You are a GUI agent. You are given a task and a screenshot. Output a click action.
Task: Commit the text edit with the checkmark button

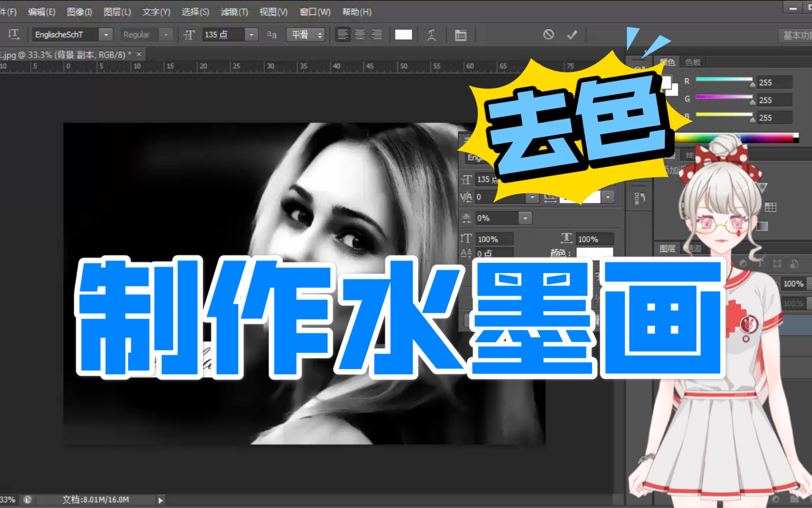[x=572, y=34]
